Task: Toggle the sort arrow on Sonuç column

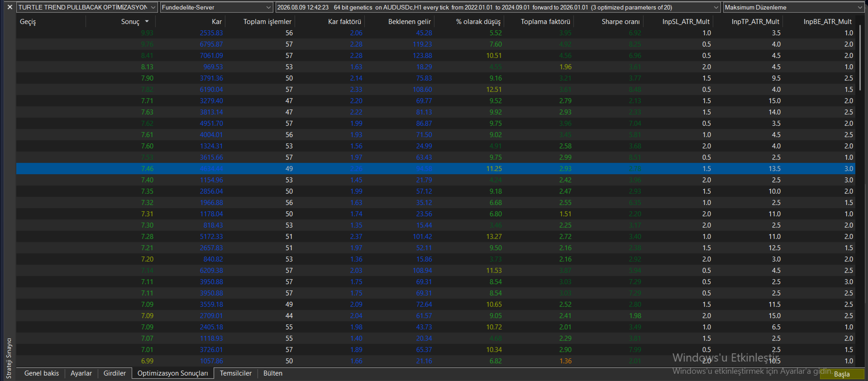Action: (147, 22)
